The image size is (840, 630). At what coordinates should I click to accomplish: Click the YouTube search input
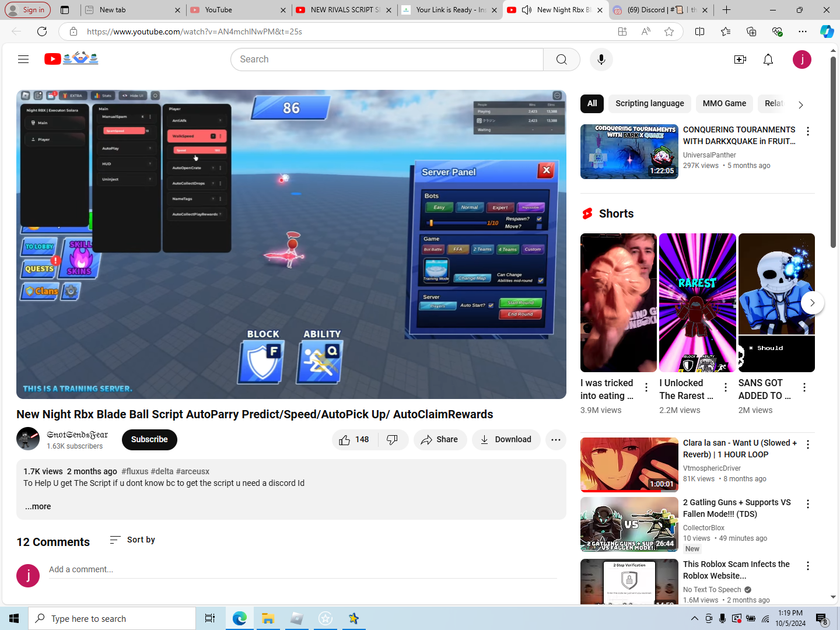tap(387, 60)
